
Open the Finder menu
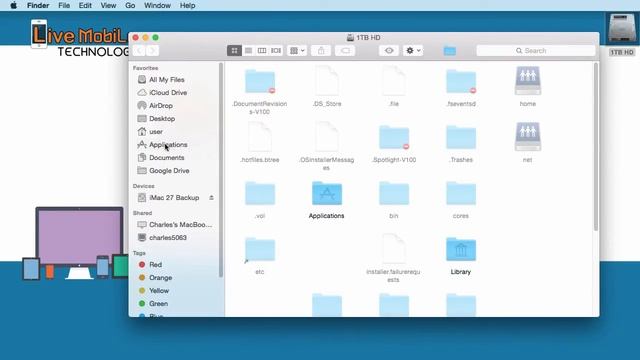[38, 6]
